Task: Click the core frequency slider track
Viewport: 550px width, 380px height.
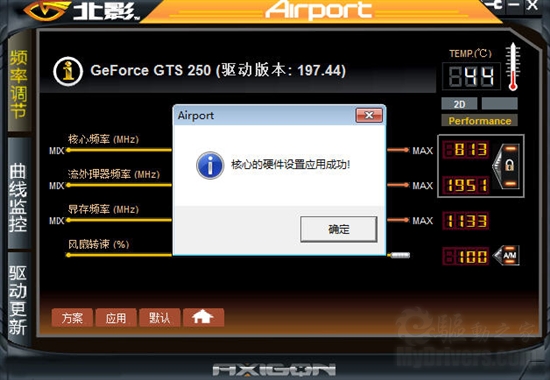Action: click(119, 150)
